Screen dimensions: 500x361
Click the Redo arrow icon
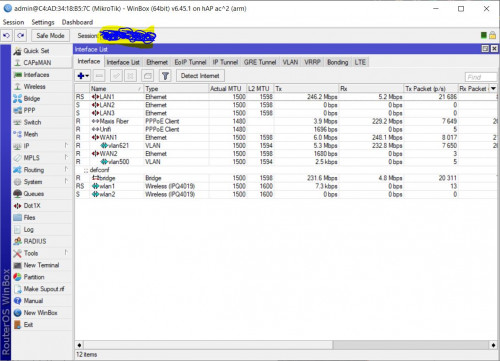pyautogui.click(x=21, y=35)
